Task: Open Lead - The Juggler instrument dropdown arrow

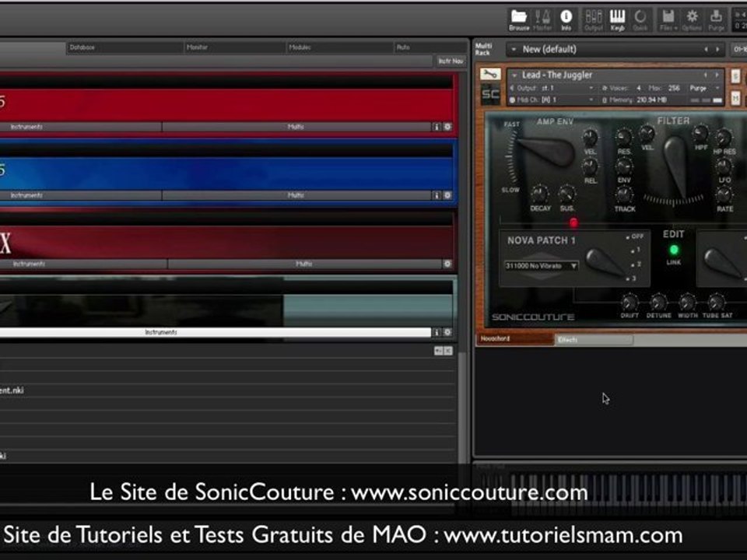Action: (514, 75)
